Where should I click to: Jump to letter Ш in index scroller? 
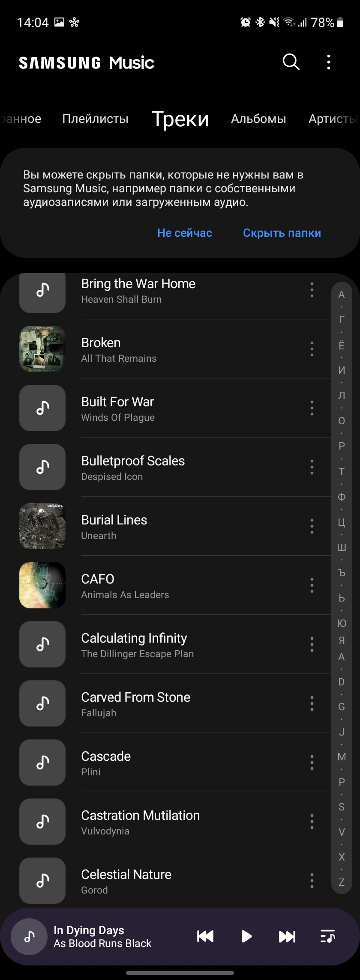click(x=342, y=548)
